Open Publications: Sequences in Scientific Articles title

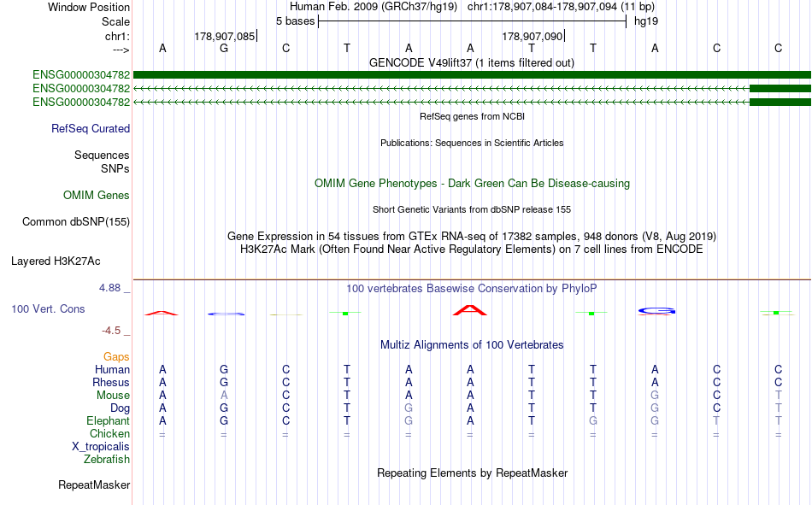[472, 143]
